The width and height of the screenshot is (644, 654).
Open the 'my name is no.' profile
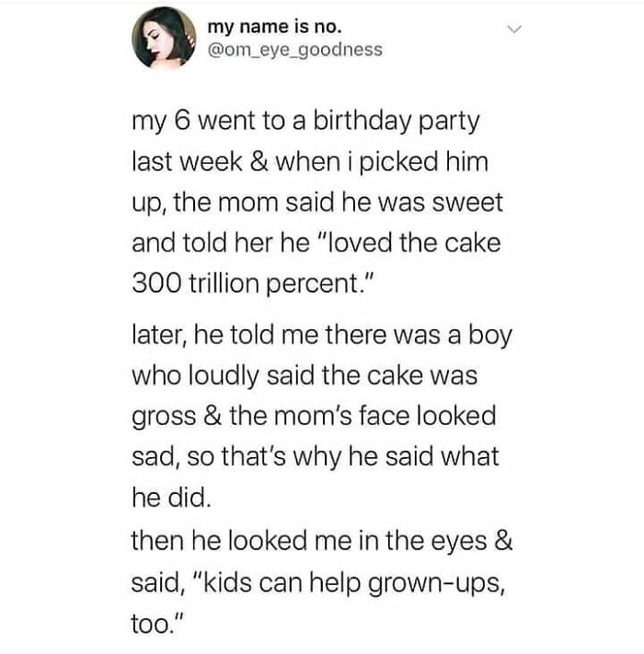coord(274,27)
